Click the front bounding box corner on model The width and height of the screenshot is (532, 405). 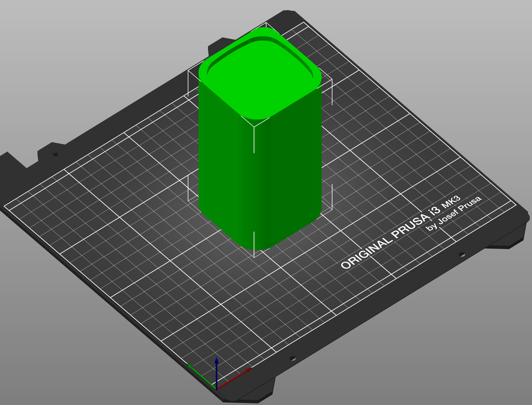(x=254, y=127)
